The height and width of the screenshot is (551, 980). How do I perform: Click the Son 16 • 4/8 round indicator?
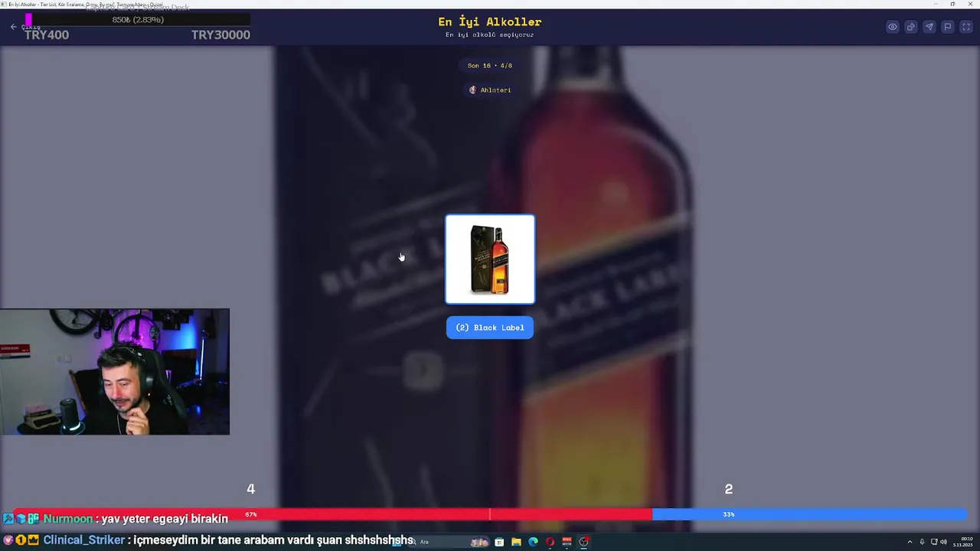(490, 66)
